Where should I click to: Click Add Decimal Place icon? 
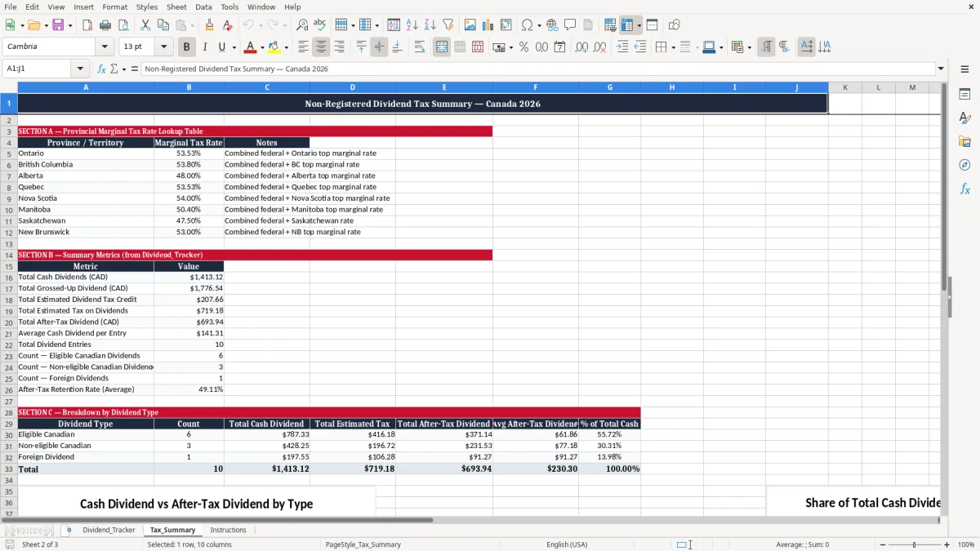pyautogui.click(x=581, y=47)
